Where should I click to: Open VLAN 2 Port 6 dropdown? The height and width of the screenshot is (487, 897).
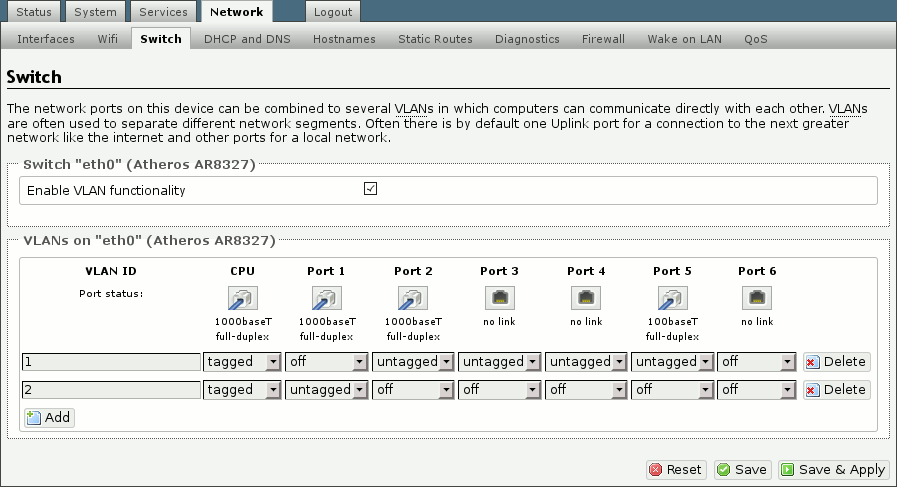(x=757, y=390)
